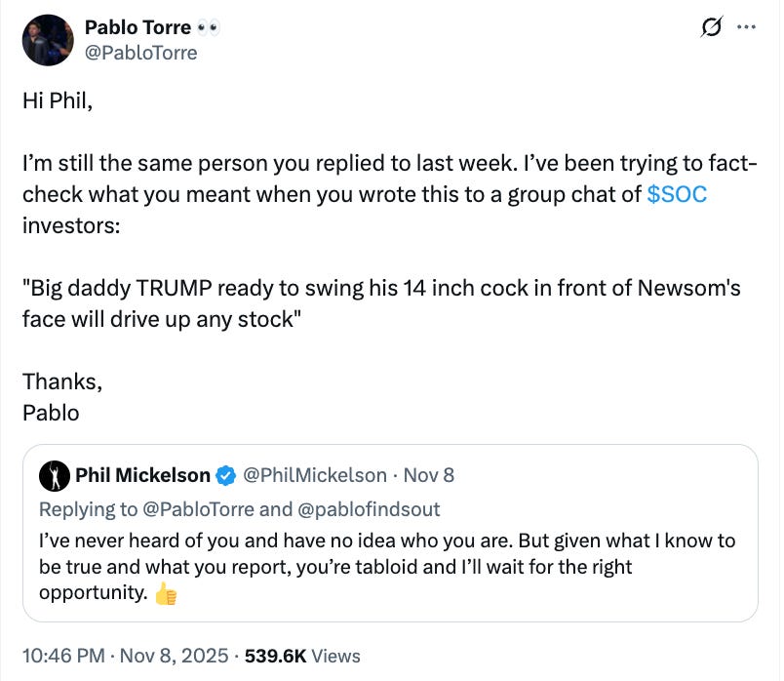This screenshot has width=784, height=681.
Task: Click the eyes emoji beside Pablo Torre
Action: (x=208, y=27)
